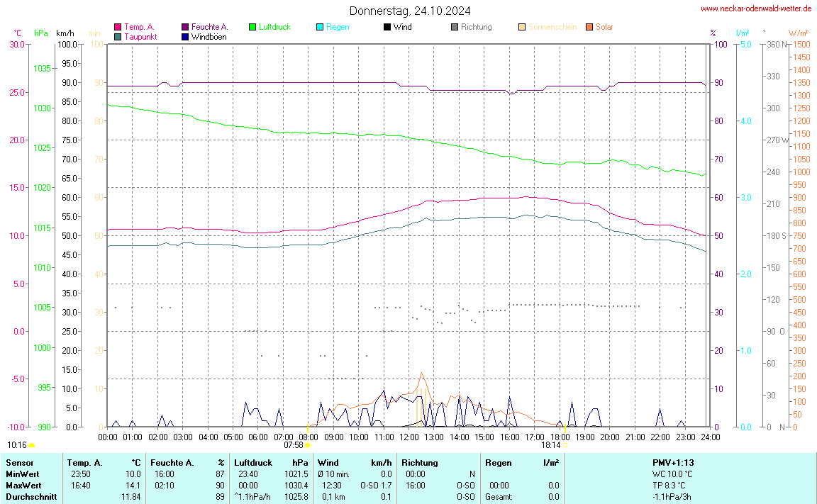Click the PMV+1:13 text in table
Viewport: 817px width, 504px height.
[673, 462]
